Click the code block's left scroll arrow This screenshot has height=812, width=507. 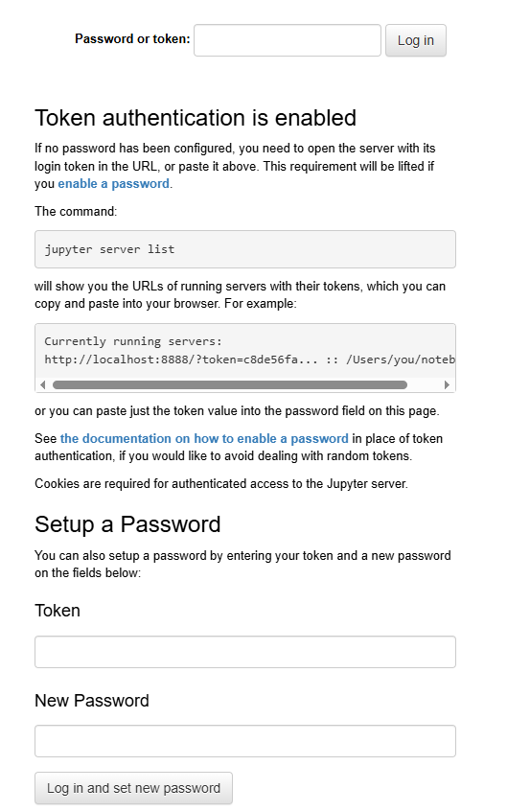43,384
